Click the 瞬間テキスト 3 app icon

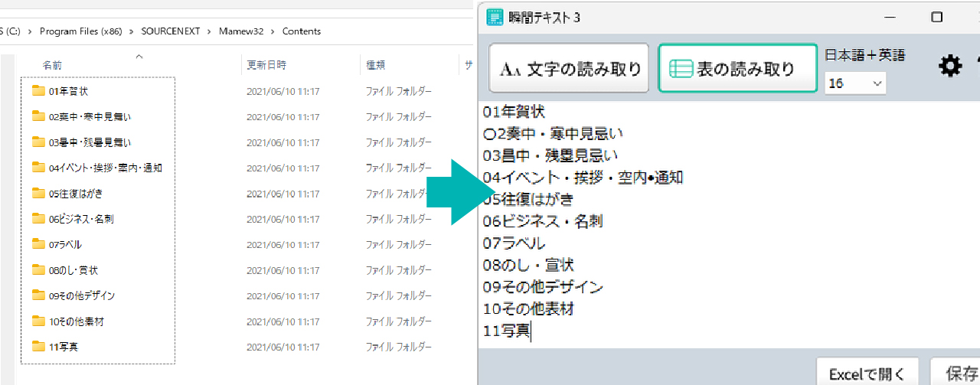point(495,17)
